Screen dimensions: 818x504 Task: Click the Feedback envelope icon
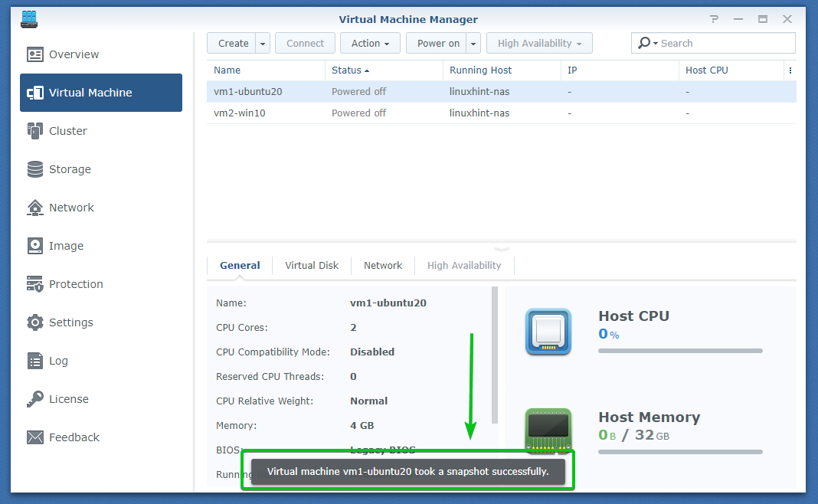point(35,437)
